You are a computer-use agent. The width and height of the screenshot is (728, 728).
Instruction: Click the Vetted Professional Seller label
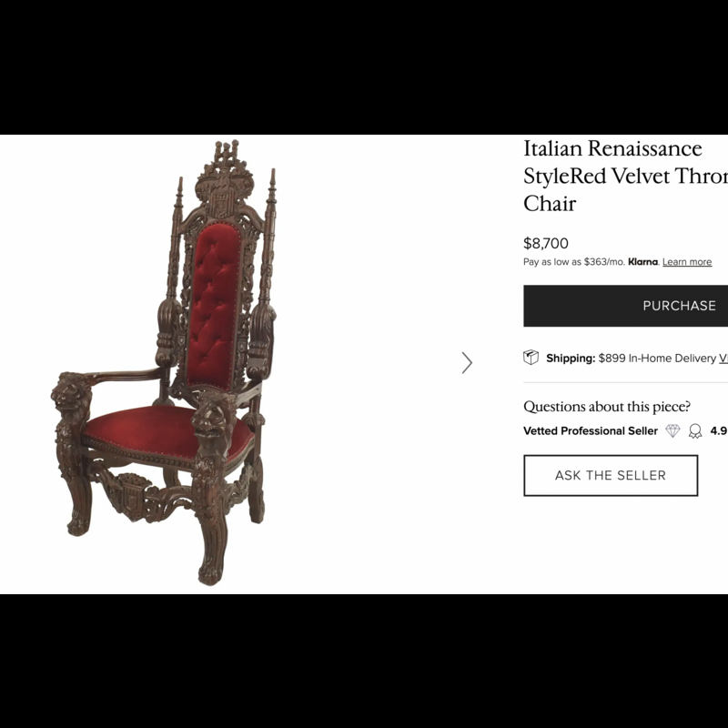click(590, 431)
